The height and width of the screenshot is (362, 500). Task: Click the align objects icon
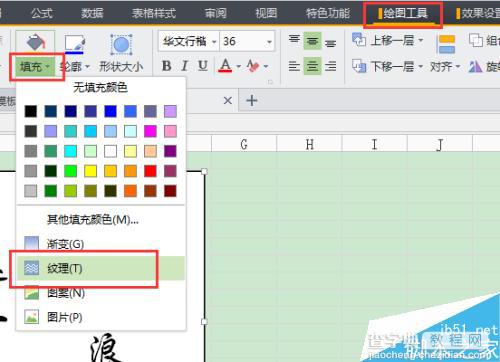[x=447, y=44]
